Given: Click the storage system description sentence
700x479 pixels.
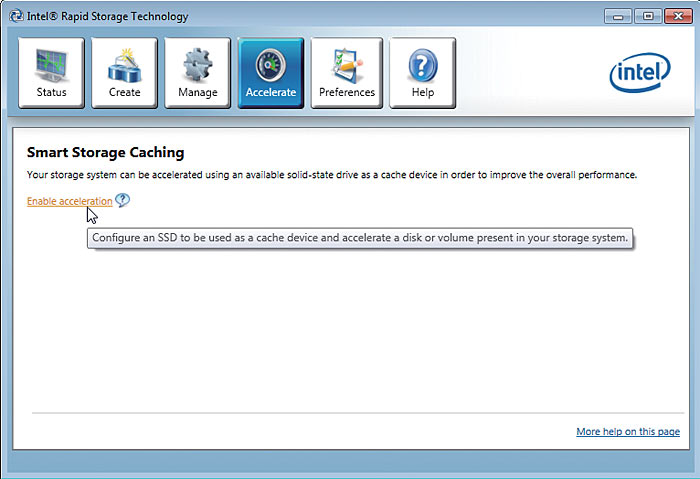Looking at the screenshot, I should [x=331, y=175].
